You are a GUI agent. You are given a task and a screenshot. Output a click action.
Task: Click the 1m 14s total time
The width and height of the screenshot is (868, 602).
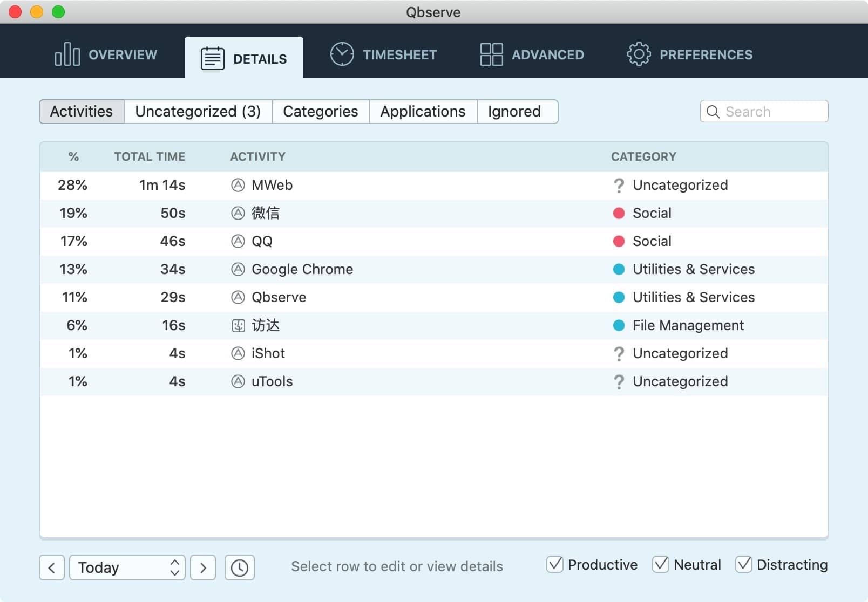click(162, 185)
